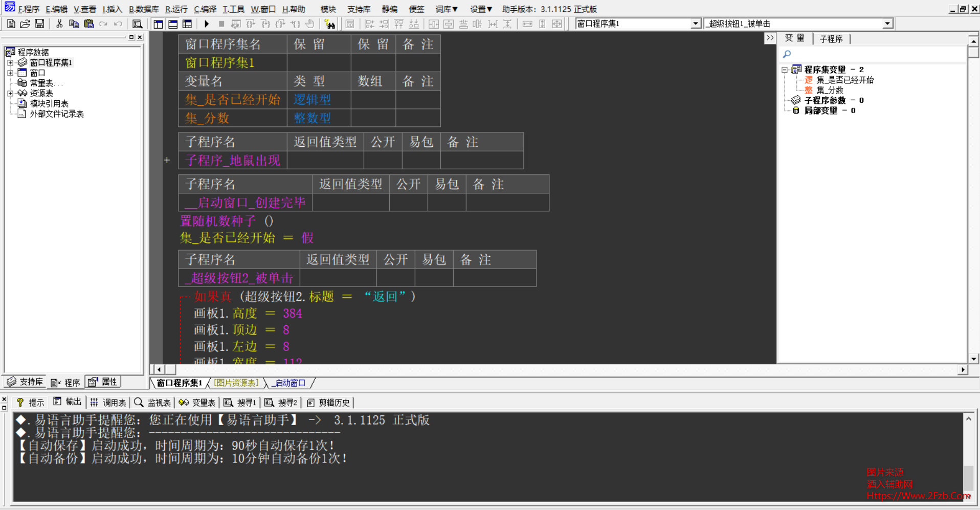980x510 pixels.
Task: Toggle the second panel layout icon
Action: click(173, 24)
